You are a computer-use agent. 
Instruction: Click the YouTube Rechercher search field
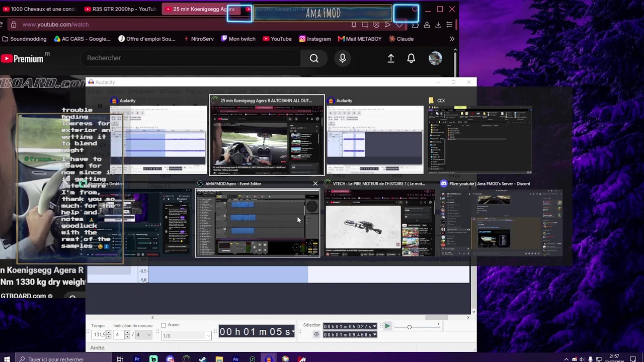tap(191, 58)
